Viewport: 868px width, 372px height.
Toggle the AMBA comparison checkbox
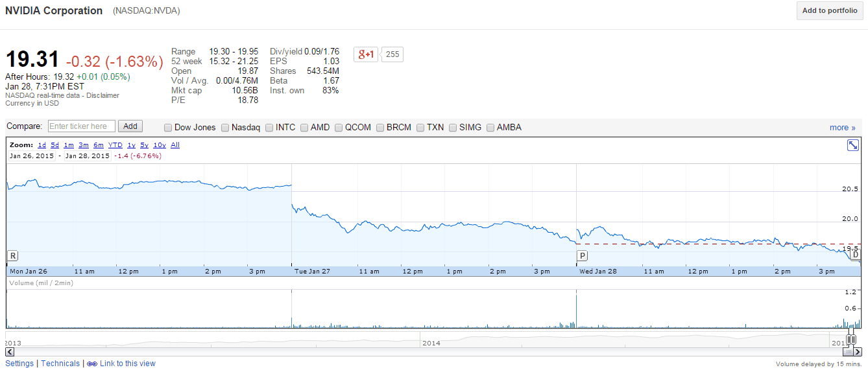pyautogui.click(x=490, y=128)
